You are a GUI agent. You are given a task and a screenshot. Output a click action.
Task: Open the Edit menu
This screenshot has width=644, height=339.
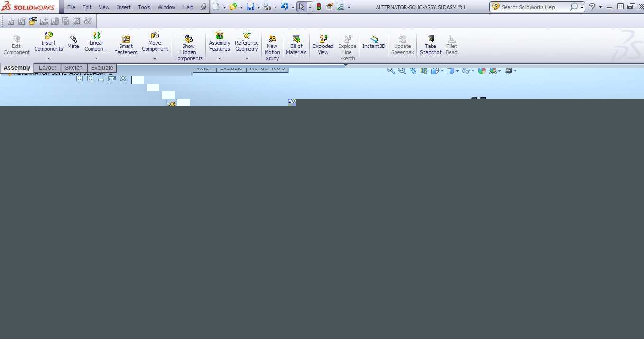click(87, 7)
